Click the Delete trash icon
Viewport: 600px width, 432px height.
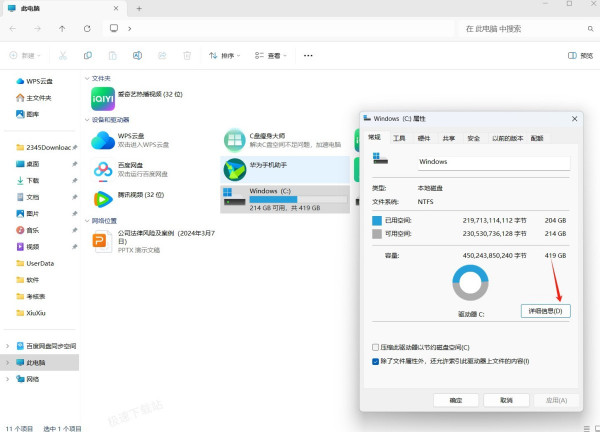[187, 56]
